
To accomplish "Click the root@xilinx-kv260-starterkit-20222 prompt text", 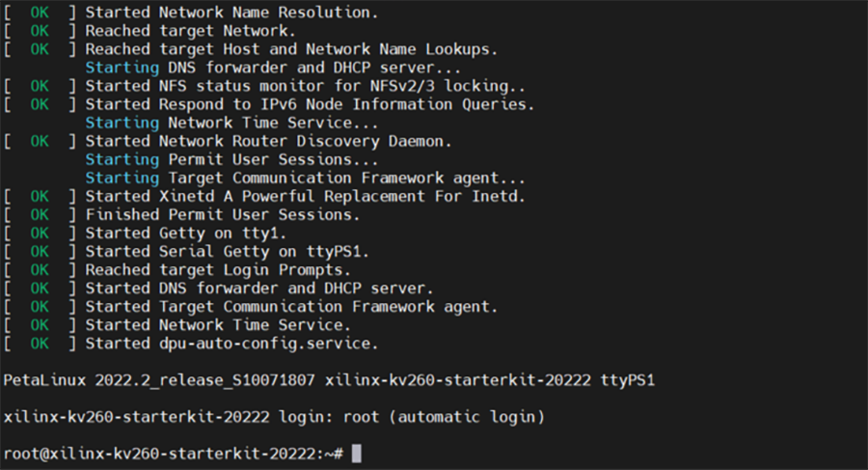I will (174, 454).
